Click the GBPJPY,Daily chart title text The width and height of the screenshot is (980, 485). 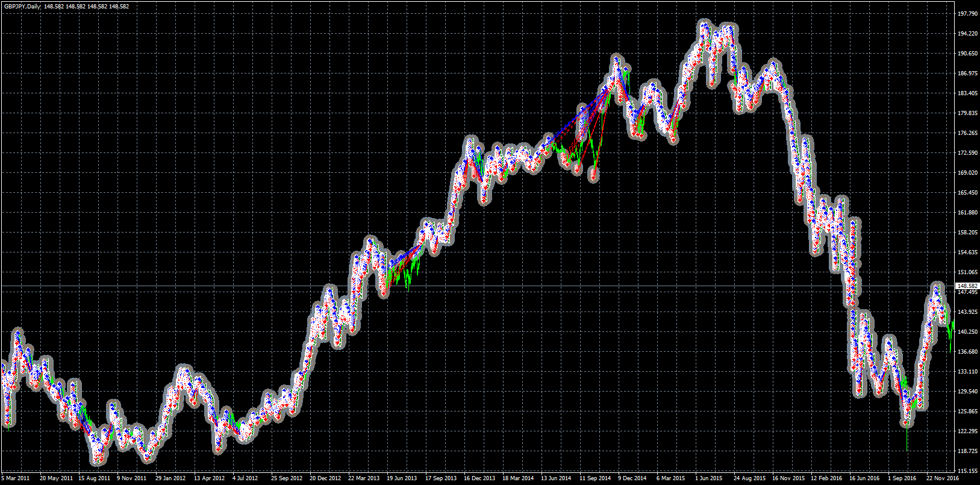(22, 7)
